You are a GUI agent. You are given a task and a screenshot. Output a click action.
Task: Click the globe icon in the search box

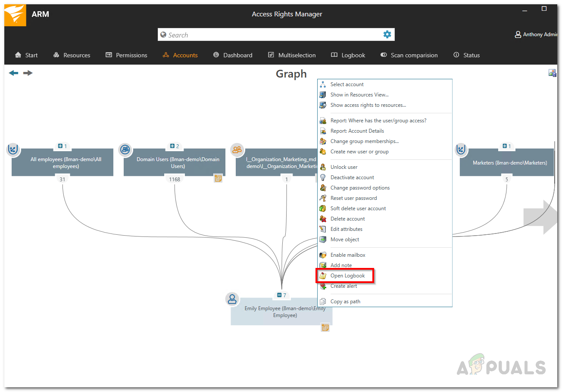(163, 35)
